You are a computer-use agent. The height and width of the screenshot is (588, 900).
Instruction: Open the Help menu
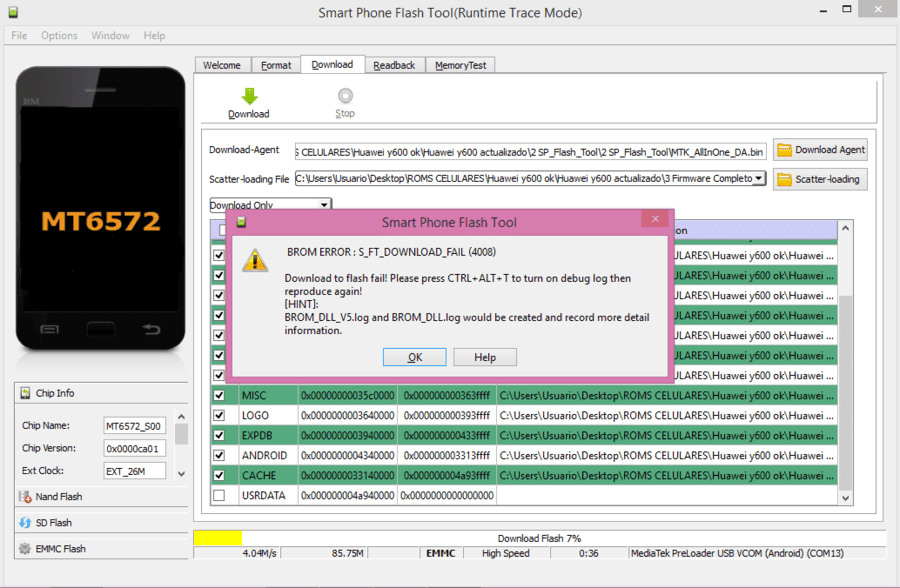point(154,36)
